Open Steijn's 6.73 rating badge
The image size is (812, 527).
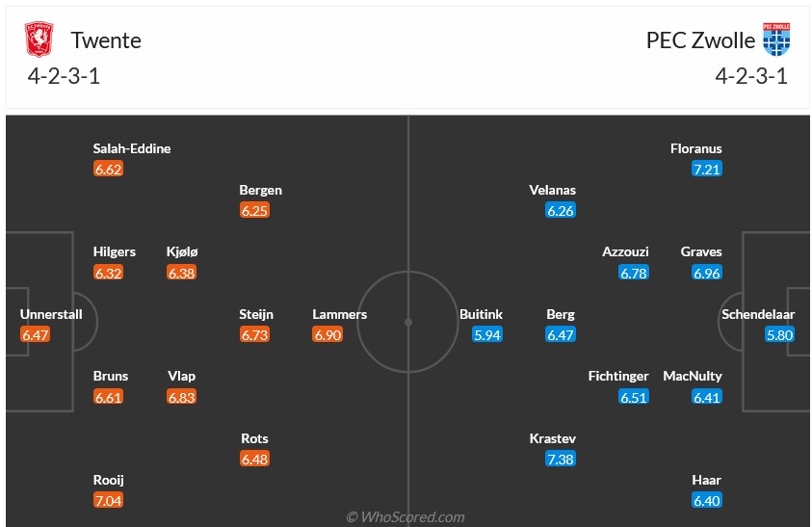coord(255,335)
